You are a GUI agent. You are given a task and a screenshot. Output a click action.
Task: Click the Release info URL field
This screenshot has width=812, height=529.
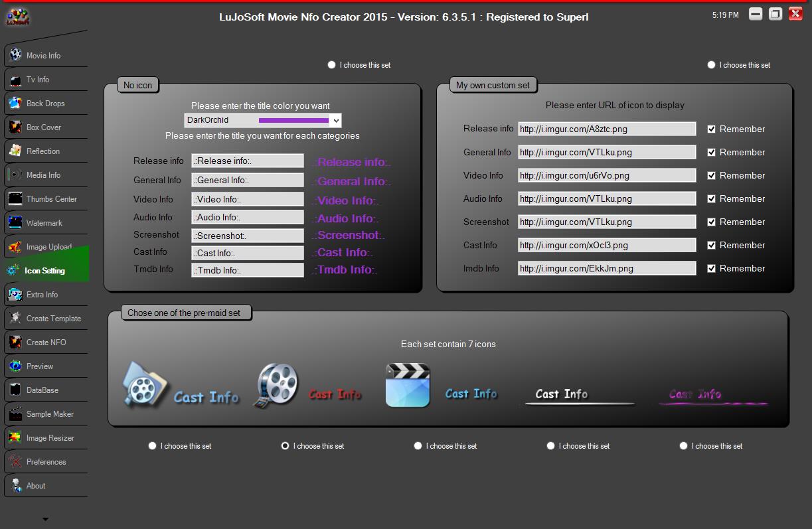[607, 129]
